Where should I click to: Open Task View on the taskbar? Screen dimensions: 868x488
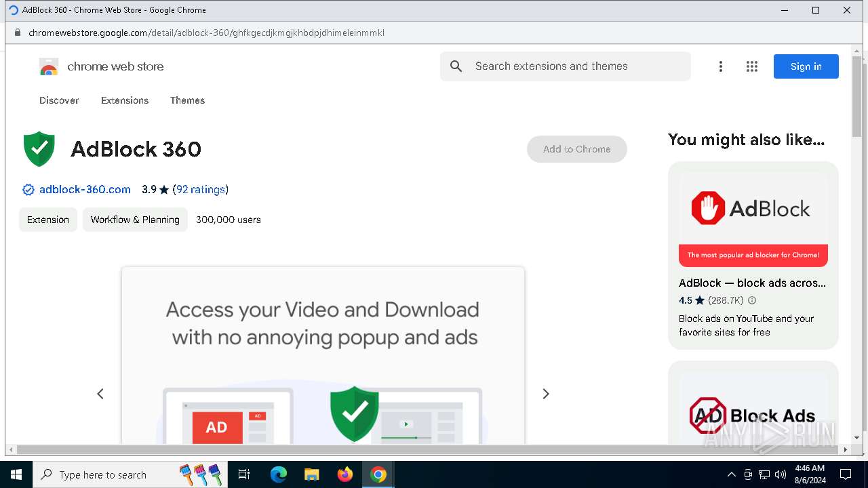pos(244,474)
